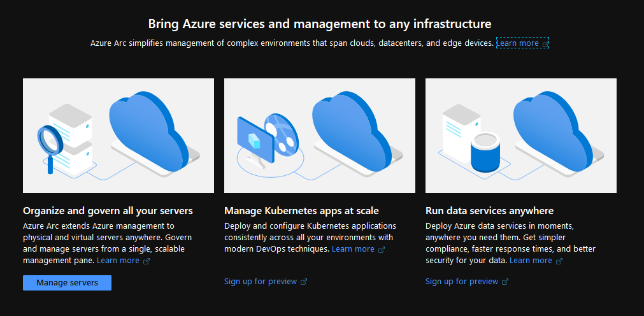
Task: Click the Kubernetes monitor and cloud illustration
Action: coord(320,136)
